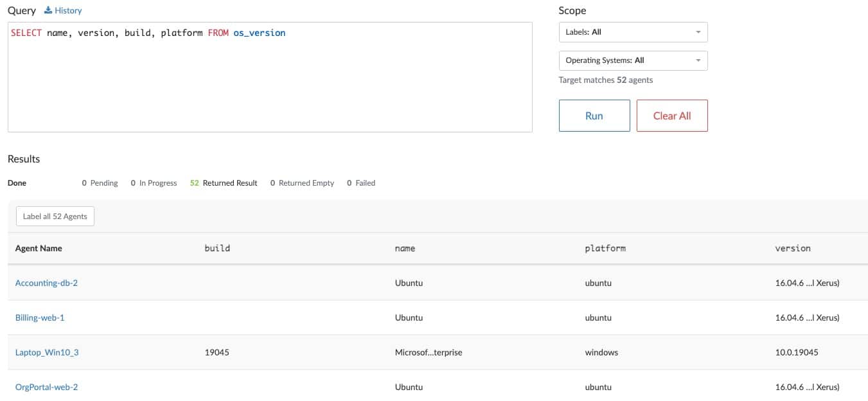Click the History download icon
The image size is (868, 401).
[48, 10]
